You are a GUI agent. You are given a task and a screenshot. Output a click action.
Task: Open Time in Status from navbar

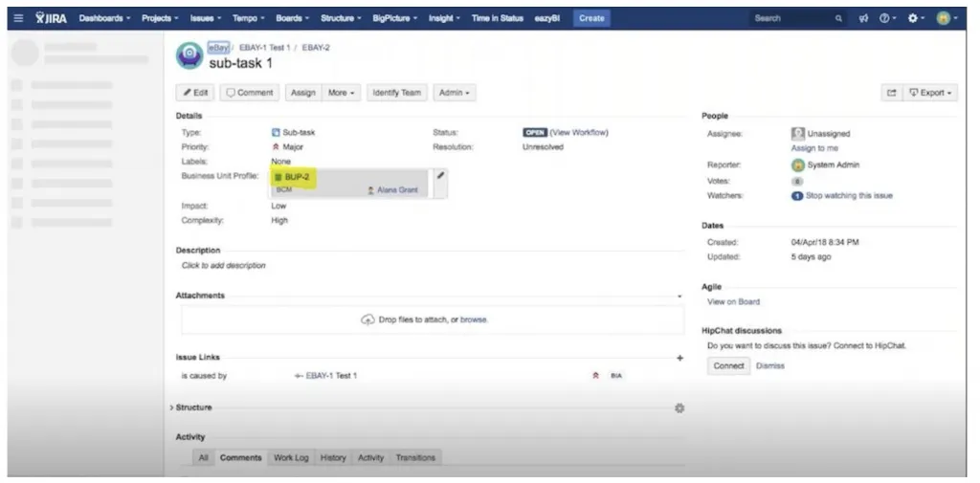(497, 18)
